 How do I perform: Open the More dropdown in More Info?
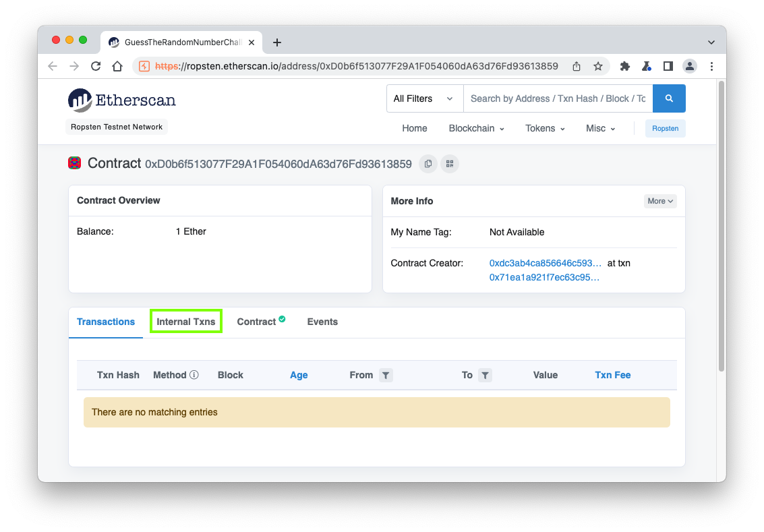[660, 201]
